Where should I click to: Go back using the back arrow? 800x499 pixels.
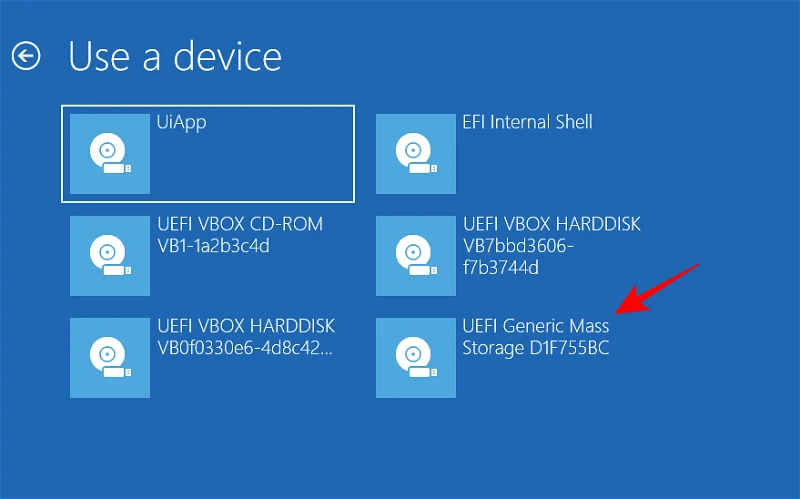click(26, 56)
